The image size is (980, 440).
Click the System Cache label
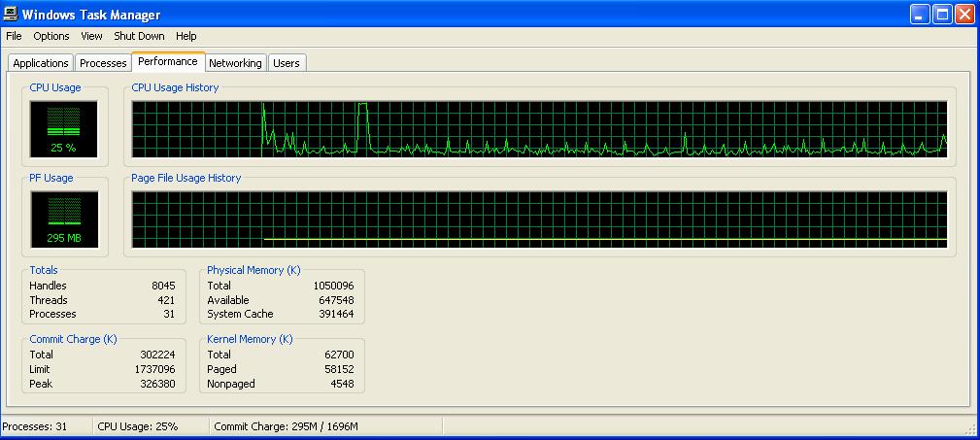(240, 314)
